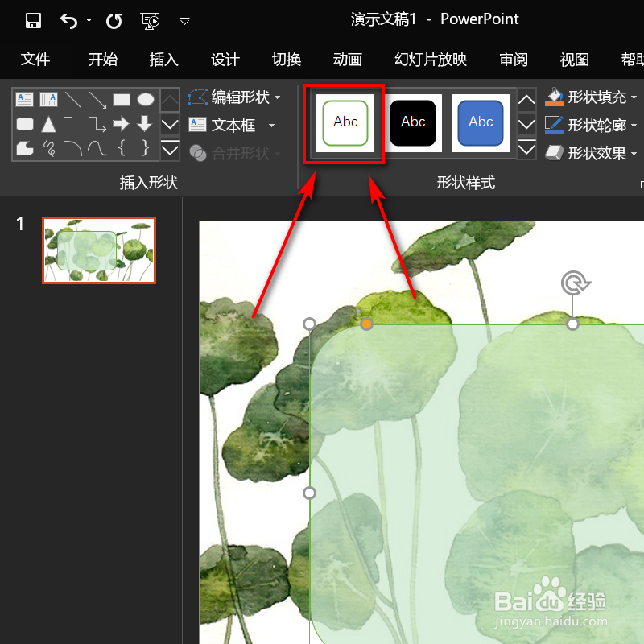Switch to the 视图 tab
This screenshot has height=644, width=644.
575,59
